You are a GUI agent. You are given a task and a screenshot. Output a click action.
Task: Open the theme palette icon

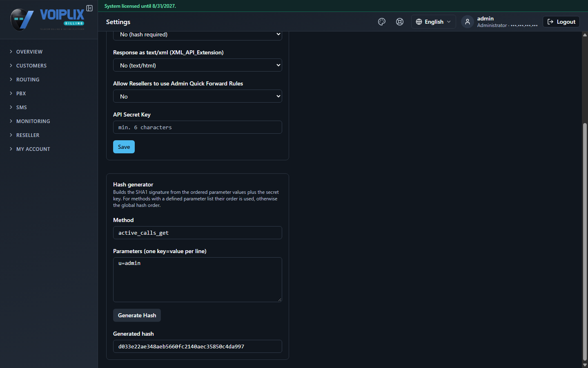coord(382,22)
